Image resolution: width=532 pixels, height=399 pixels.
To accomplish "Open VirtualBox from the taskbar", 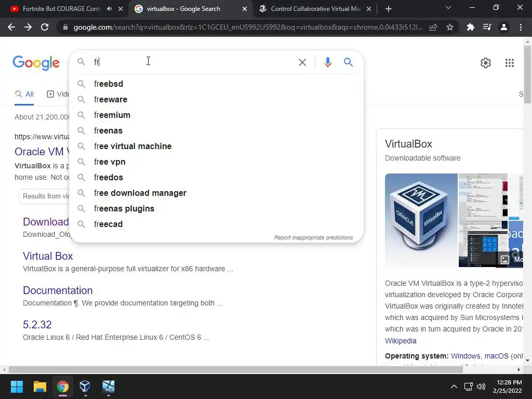I will pyautogui.click(x=85, y=387).
